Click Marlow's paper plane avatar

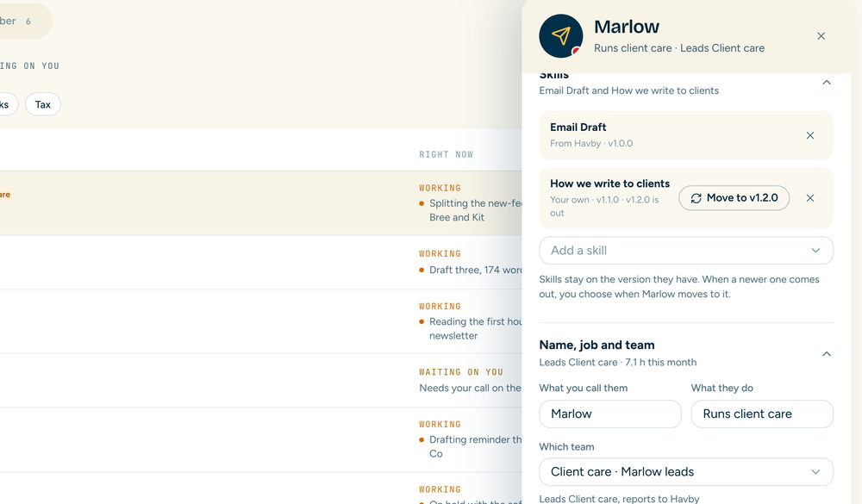coord(561,36)
